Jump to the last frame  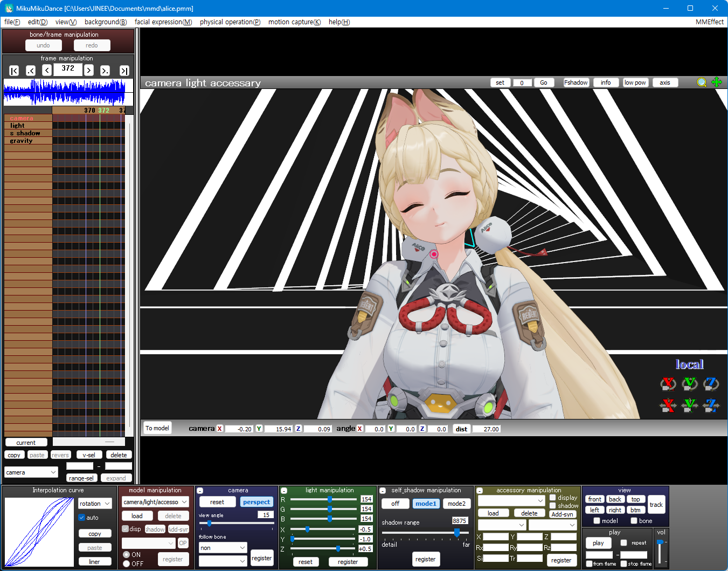coord(124,71)
